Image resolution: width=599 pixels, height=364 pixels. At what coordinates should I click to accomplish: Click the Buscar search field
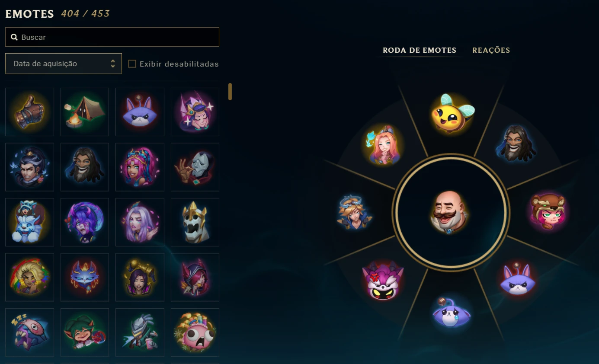[112, 37]
